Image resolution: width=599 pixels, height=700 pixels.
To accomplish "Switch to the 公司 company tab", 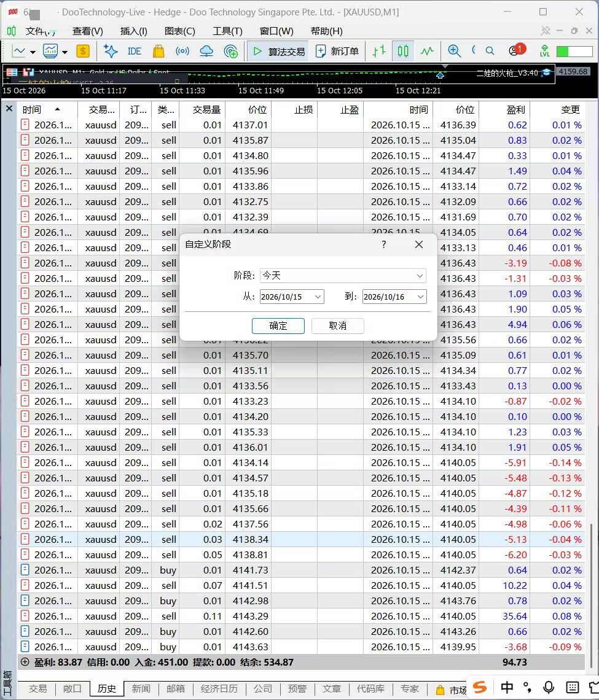I will click(x=263, y=688).
